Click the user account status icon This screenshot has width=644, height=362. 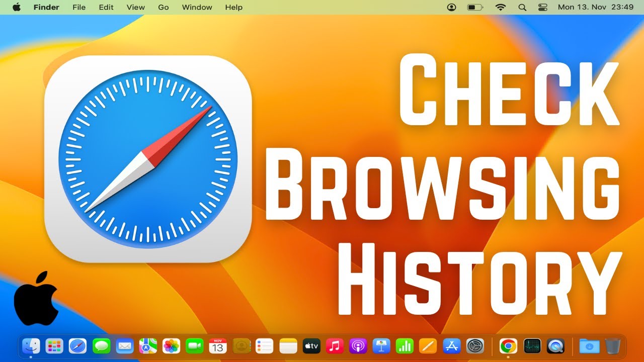coord(451,7)
